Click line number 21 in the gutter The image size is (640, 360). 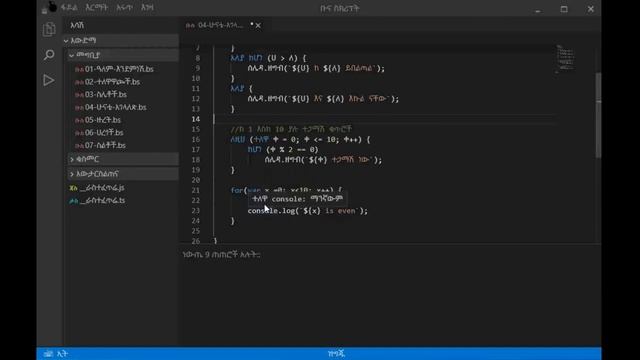click(196, 190)
